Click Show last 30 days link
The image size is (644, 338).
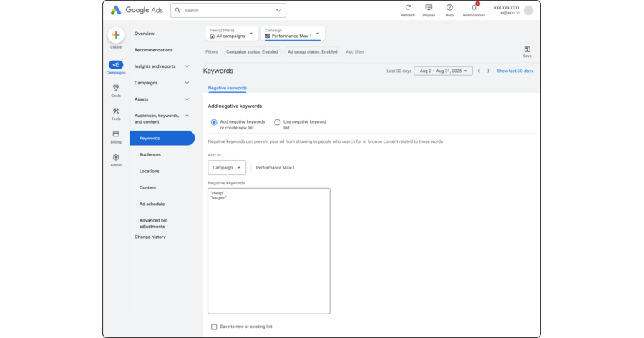point(515,71)
